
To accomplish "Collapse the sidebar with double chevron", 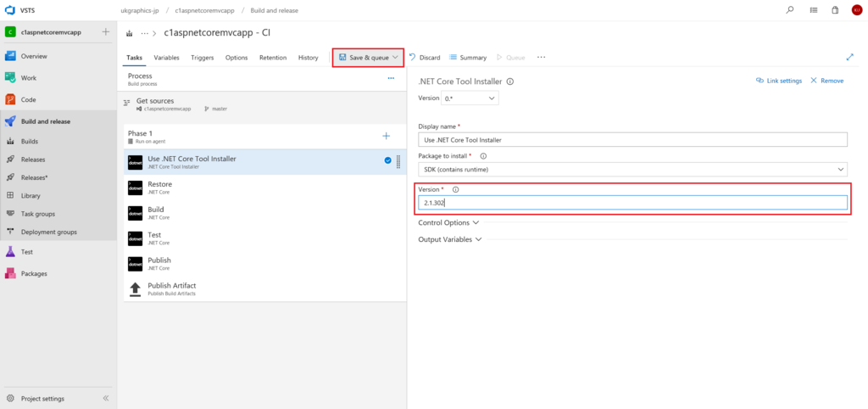I will (x=106, y=399).
